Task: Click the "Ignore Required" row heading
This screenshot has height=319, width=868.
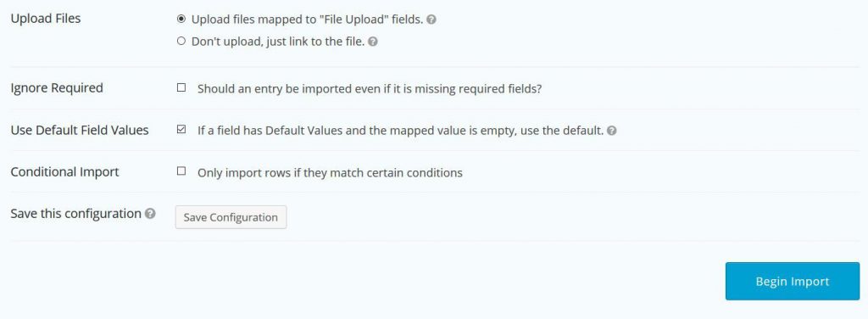Action: click(x=57, y=88)
